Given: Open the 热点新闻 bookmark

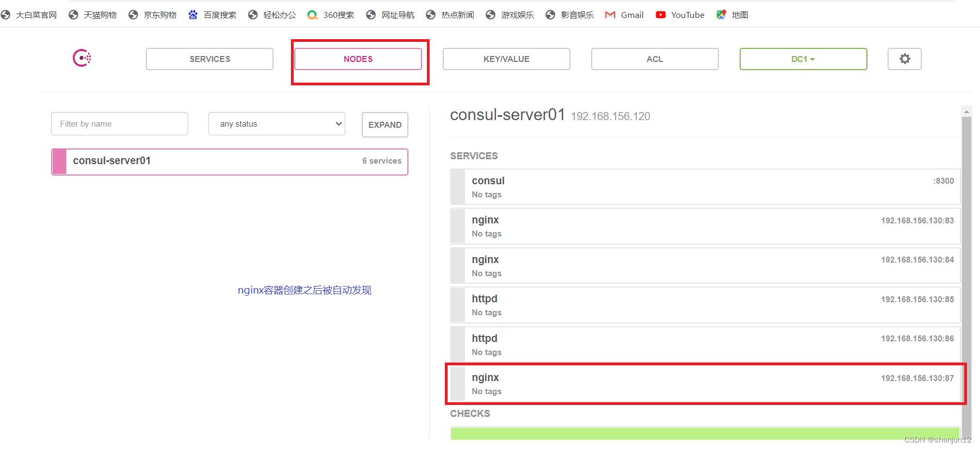Looking at the screenshot, I should 450,15.
